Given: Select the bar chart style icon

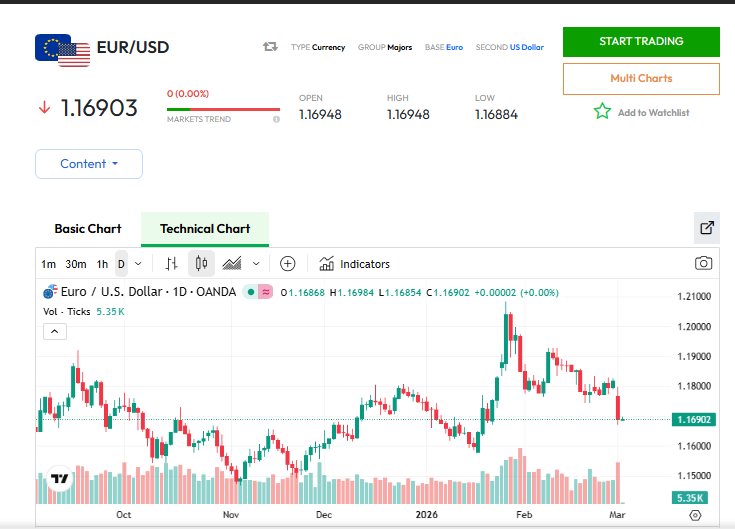Looking at the screenshot, I should tap(171, 264).
